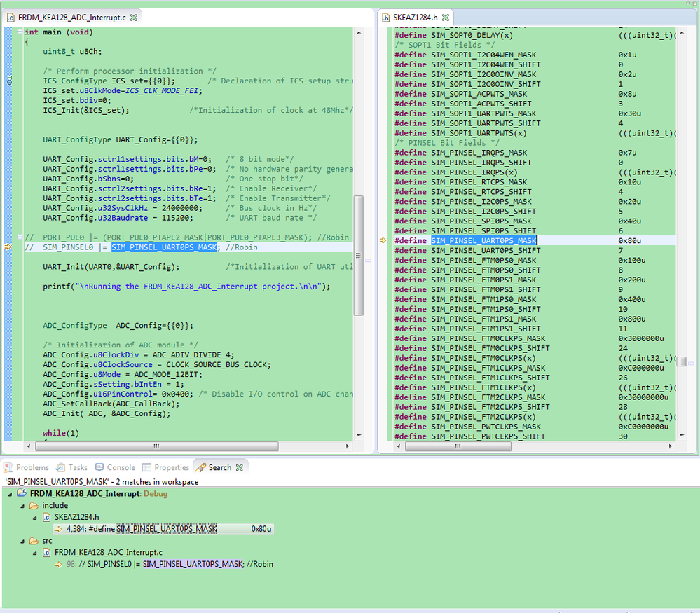
Task: Click the right editor's scroll down arrow
Action: [682, 435]
